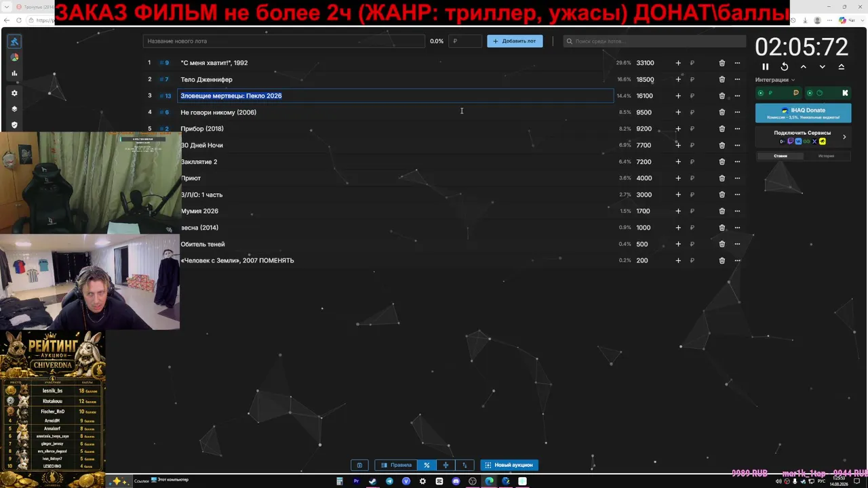Open more options for Тело Дженнифер
868x488 pixels.
point(737,79)
